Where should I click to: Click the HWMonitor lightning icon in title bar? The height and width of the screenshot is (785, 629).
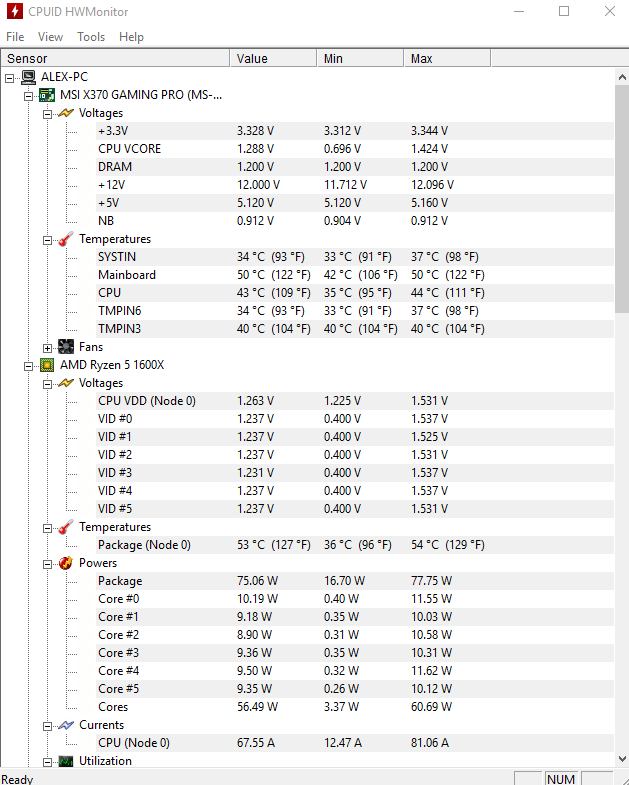pyautogui.click(x=16, y=12)
